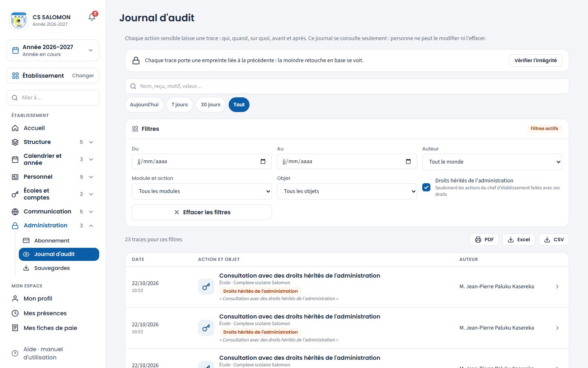Open the Journal d'audit menu item
The image size is (588, 368).
click(x=59, y=254)
